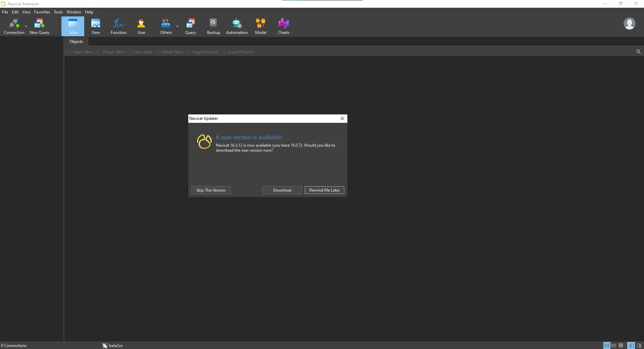This screenshot has width=644, height=349.
Task: Restore down the Navicat Premium window
Action: [x=621, y=4]
